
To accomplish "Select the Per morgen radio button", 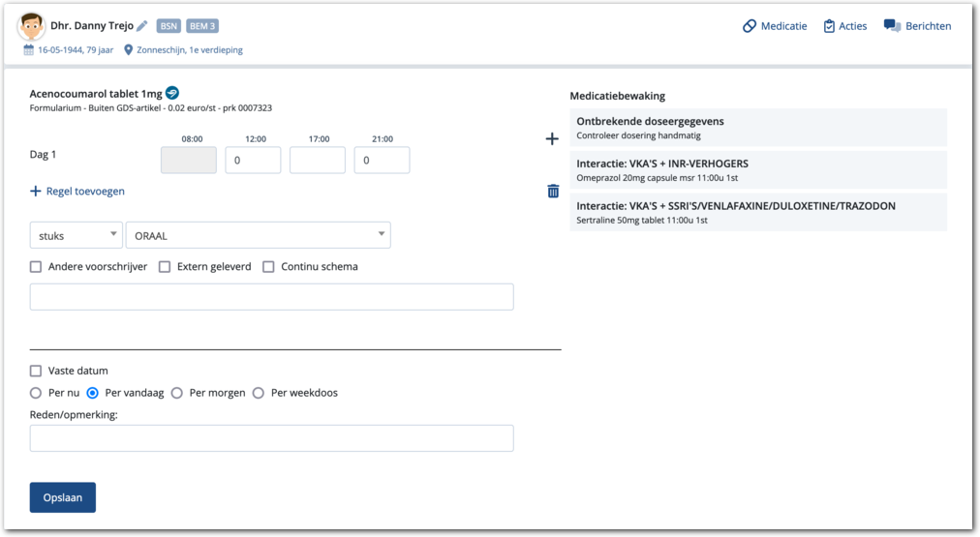I will [176, 393].
